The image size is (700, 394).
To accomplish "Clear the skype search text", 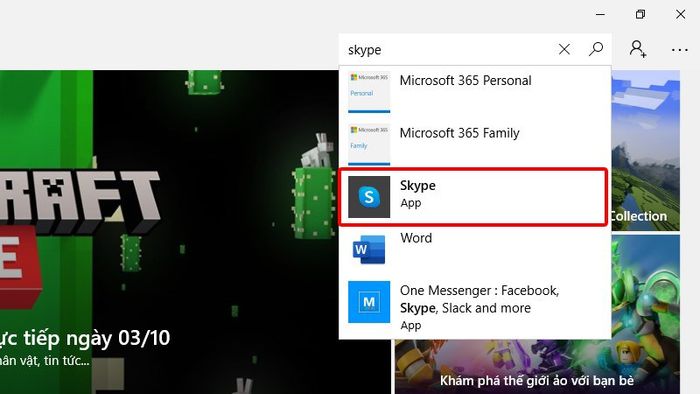I will click(564, 49).
